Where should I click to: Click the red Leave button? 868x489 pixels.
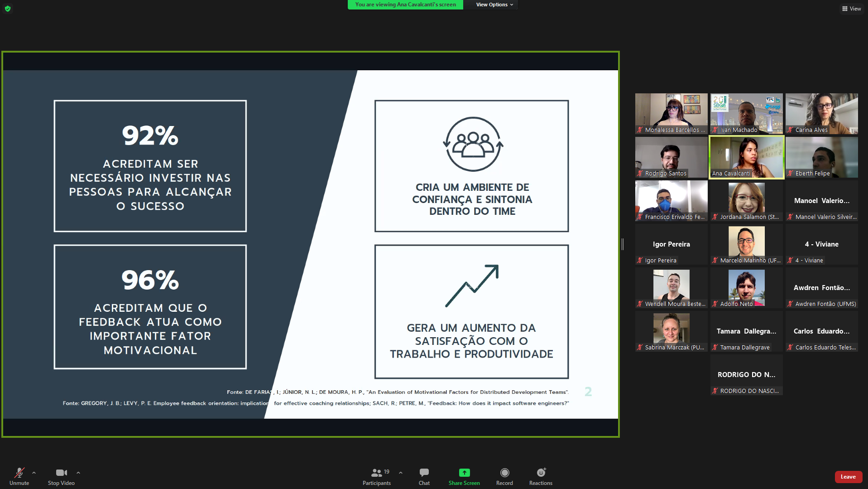tap(848, 477)
